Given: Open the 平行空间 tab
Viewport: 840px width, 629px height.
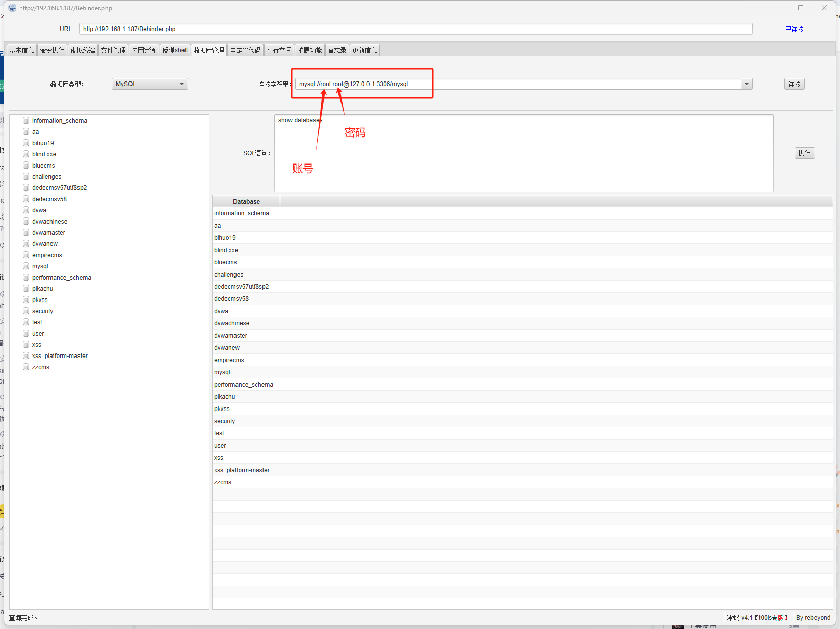Looking at the screenshot, I should (x=279, y=50).
